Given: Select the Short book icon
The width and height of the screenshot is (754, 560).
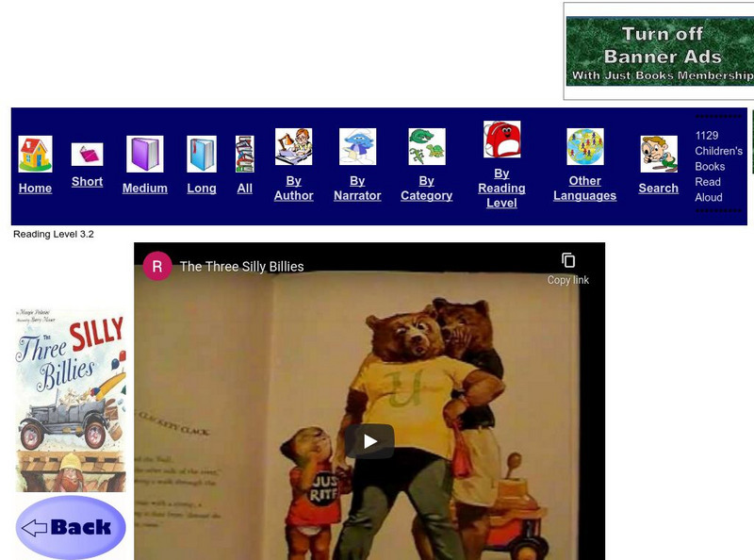Looking at the screenshot, I should coord(87,155).
